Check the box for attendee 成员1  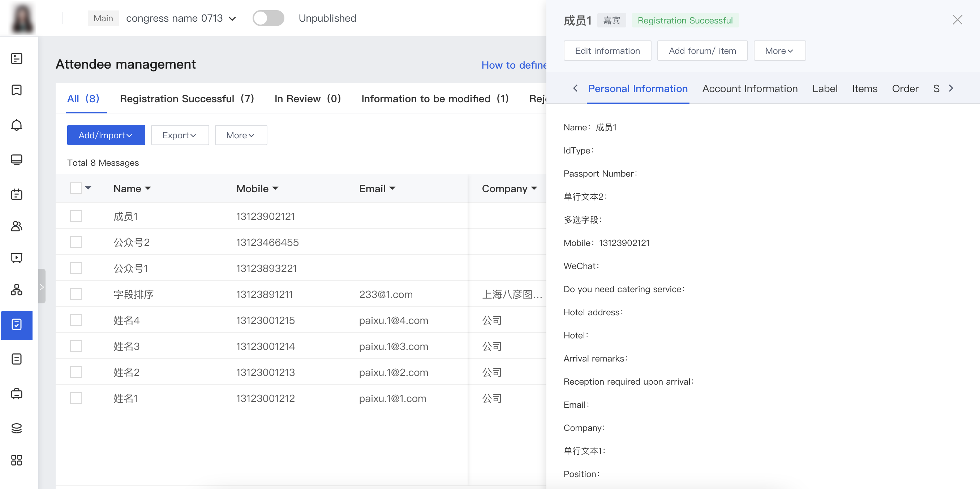point(76,216)
